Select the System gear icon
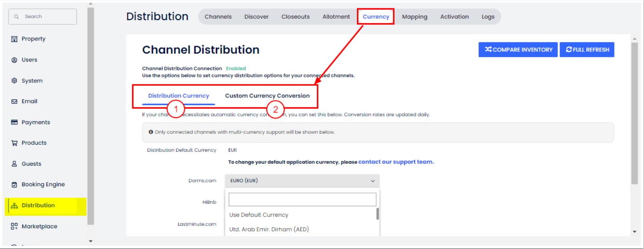Screen dimensions: 644x249 pos(14,81)
